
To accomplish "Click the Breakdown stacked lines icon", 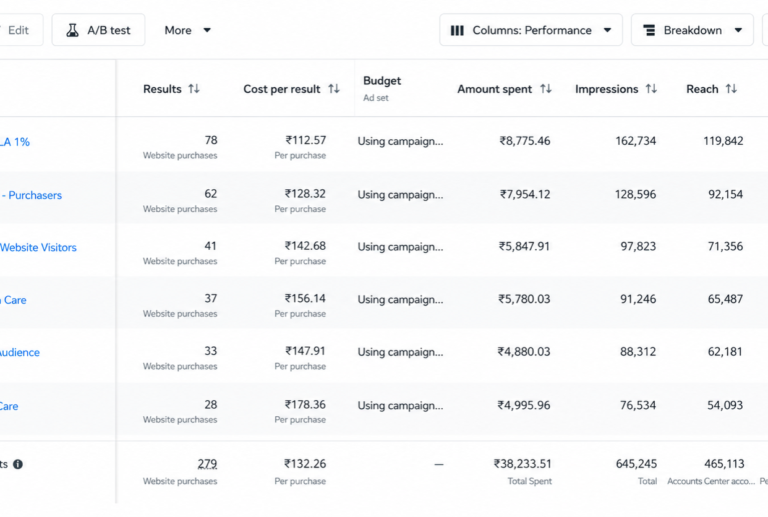I will click(x=649, y=30).
